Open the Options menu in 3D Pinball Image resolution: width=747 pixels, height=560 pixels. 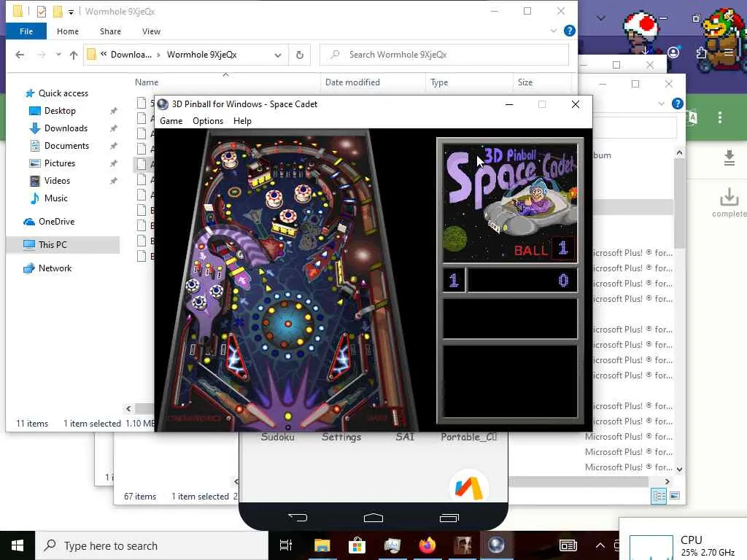pos(208,121)
